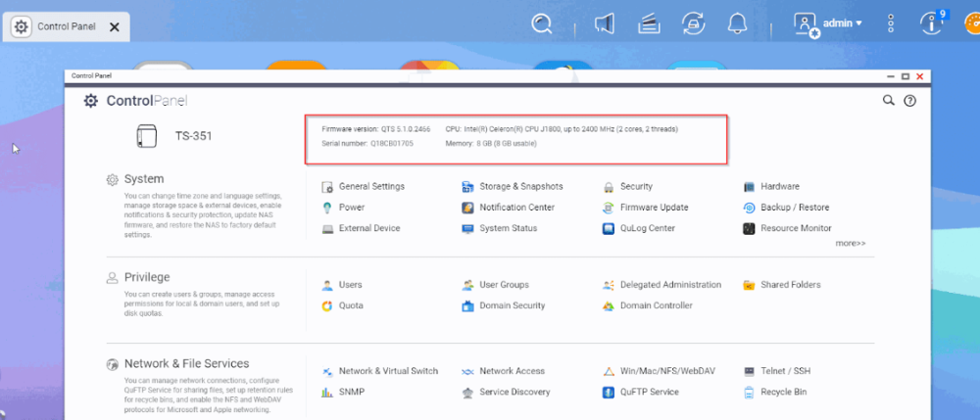Search within Control Panel

888,101
